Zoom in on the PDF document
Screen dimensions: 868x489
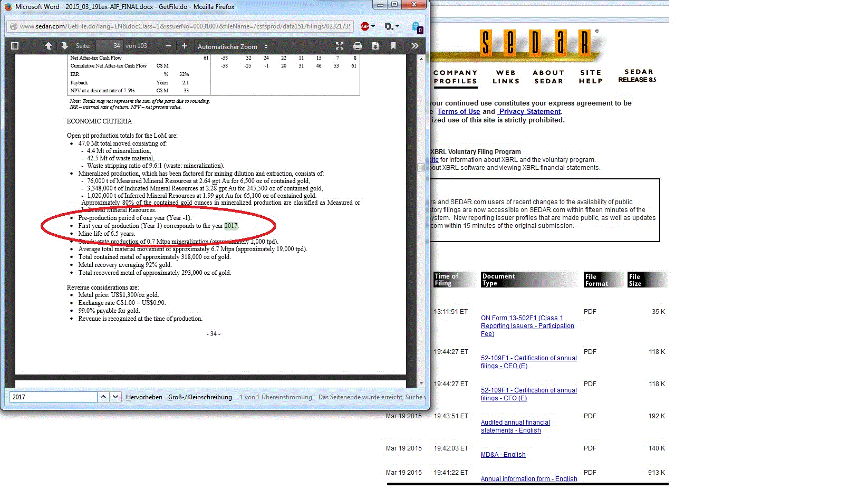185,46
